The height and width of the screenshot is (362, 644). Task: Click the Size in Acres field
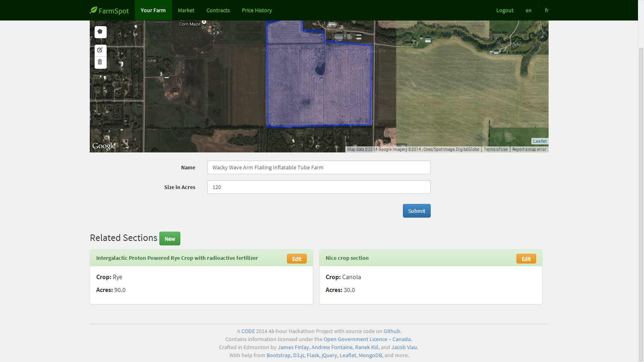tap(319, 187)
